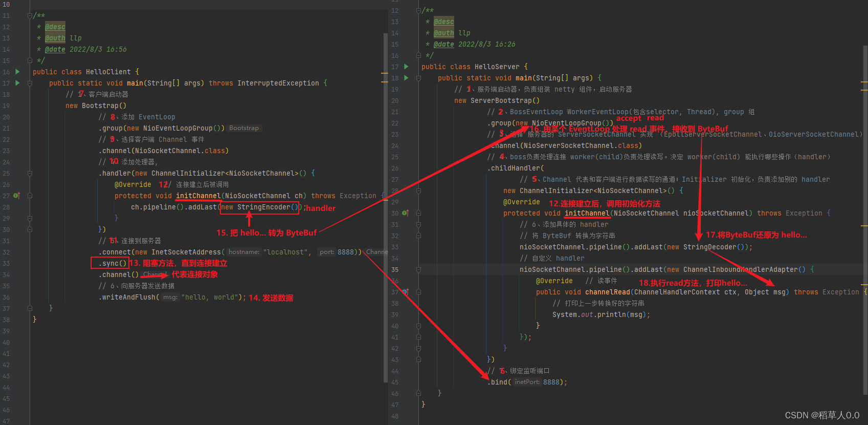The height and width of the screenshot is (425, 868).
Task: Click InterruptedException in HelloClient main signature
Action: pos(278,83)
